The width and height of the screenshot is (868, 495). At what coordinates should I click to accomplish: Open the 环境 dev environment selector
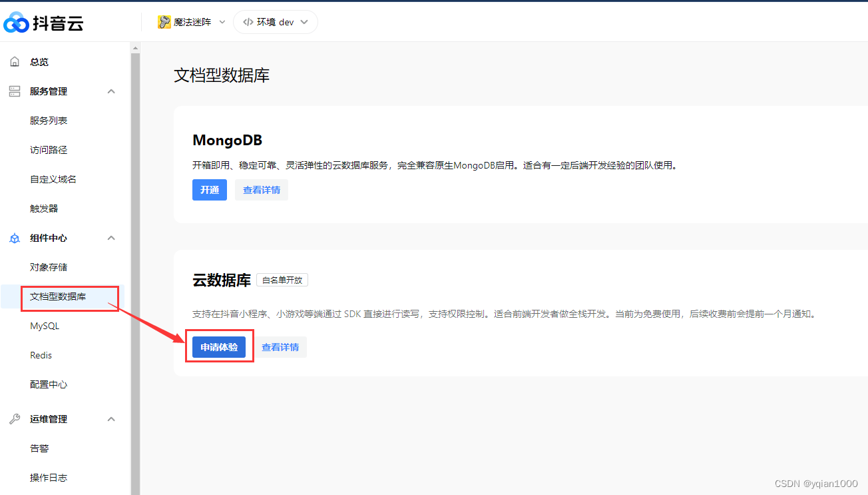276,22
